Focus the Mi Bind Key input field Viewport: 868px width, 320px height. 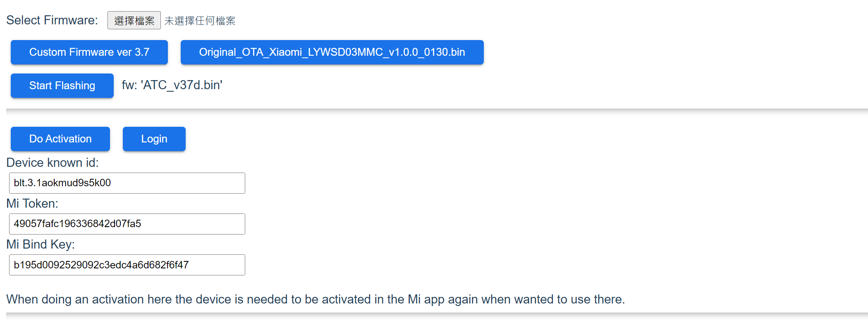(127, 265)
